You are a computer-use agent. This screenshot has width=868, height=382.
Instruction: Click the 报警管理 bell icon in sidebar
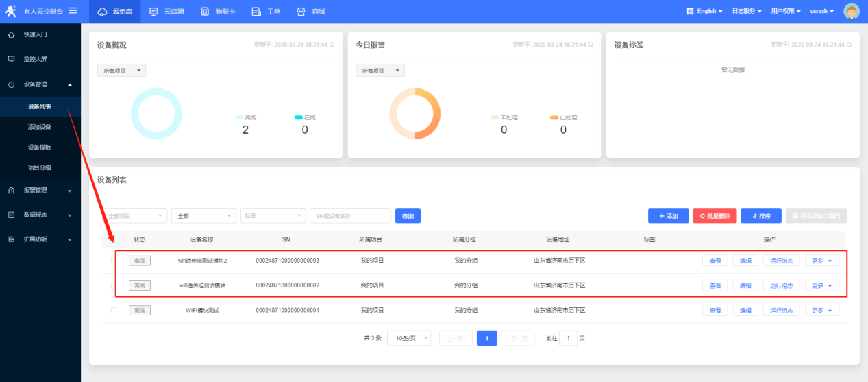pyautogui.click(x=11, y=190)
